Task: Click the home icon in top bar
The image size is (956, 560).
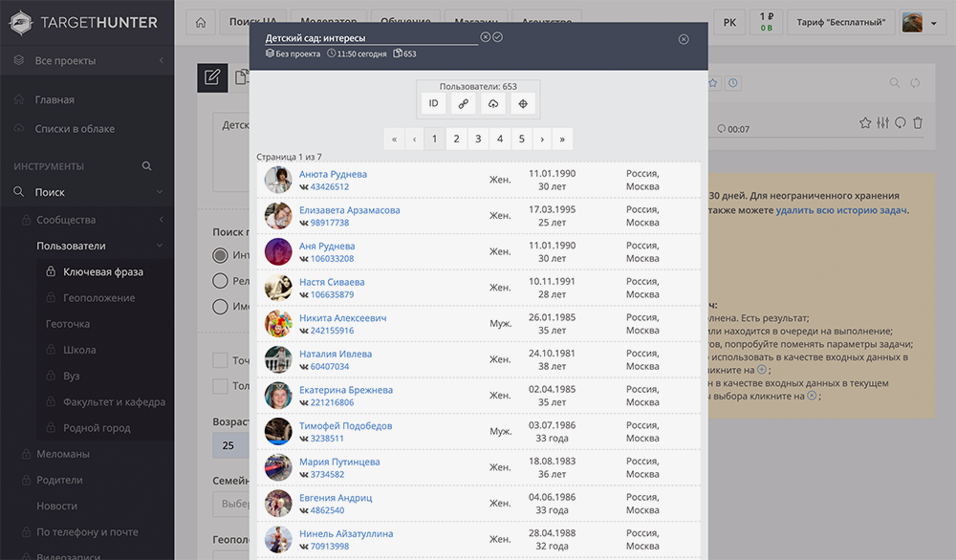Action: (x=200, y=23)
